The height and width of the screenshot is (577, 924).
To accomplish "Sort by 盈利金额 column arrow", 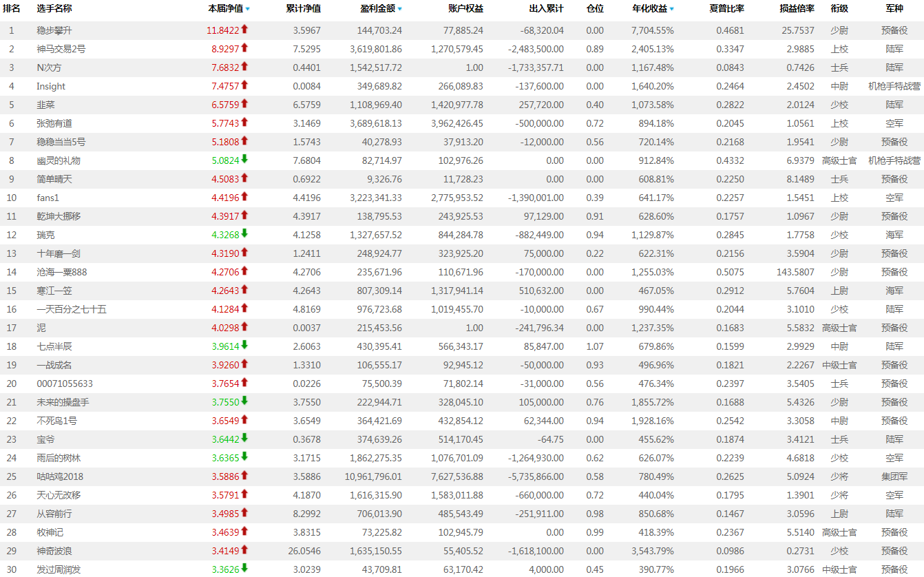I will [399, 10].
